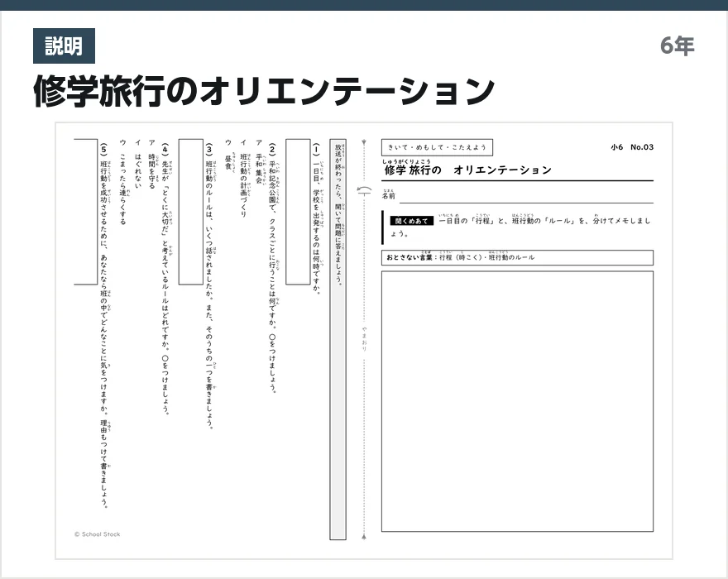
Task: Click the fold arrow icon on dotted line
Action: point(365,190)
